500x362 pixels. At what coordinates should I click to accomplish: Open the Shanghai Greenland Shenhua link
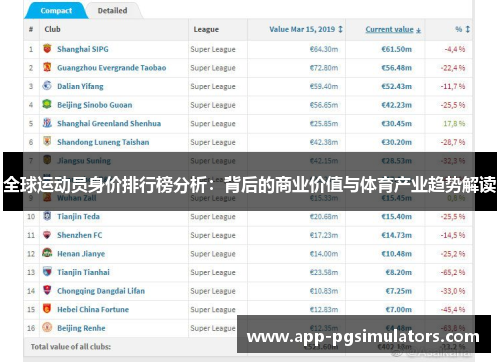(x=109, y=124)
